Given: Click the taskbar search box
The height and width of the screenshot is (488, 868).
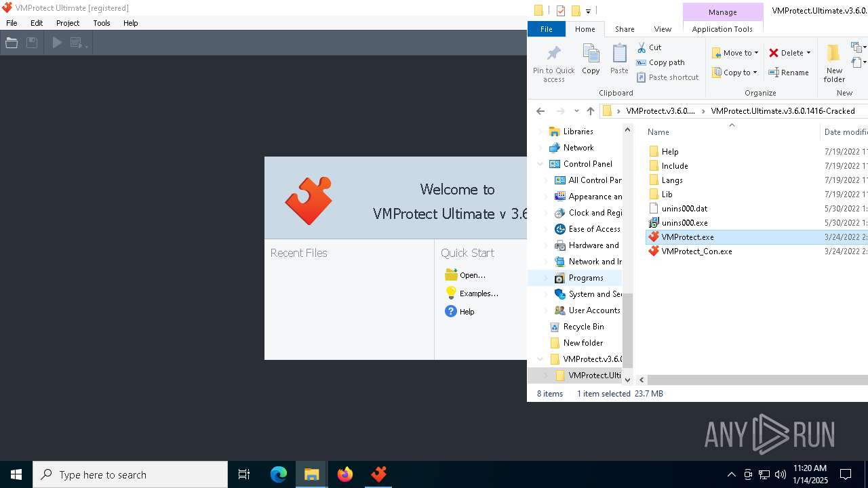Looking at the screenshot, I should pyautogui.click(x=130, y=474).
